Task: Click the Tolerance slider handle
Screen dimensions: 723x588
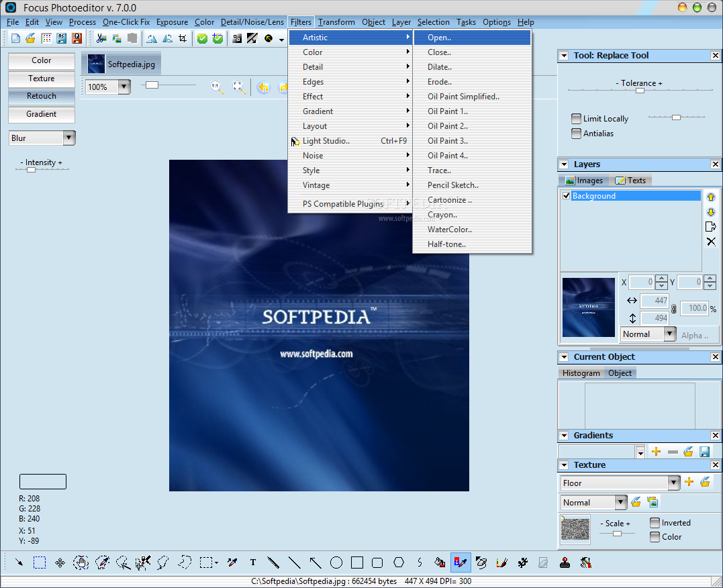Action: [640, 91]
